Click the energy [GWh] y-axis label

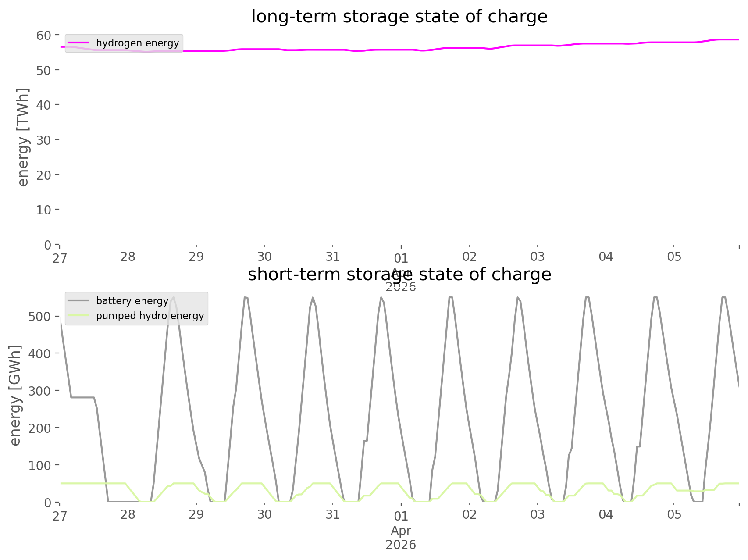(15, 395)
